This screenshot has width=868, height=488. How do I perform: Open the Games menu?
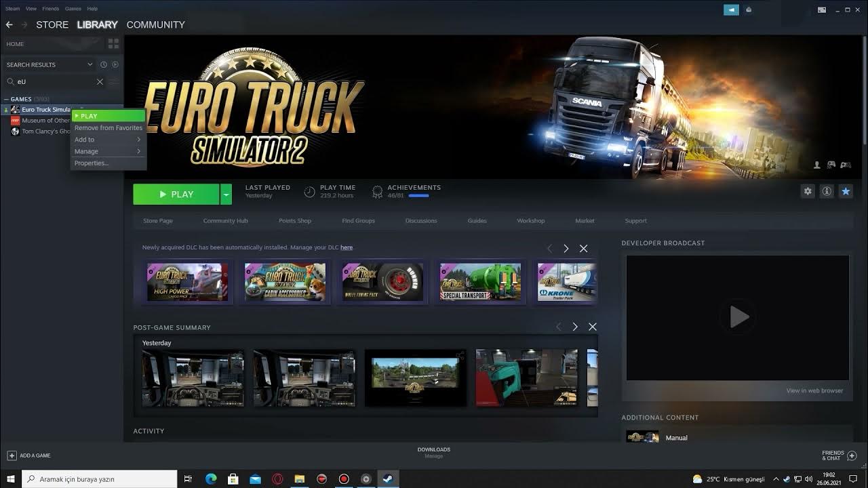point(73,9)
